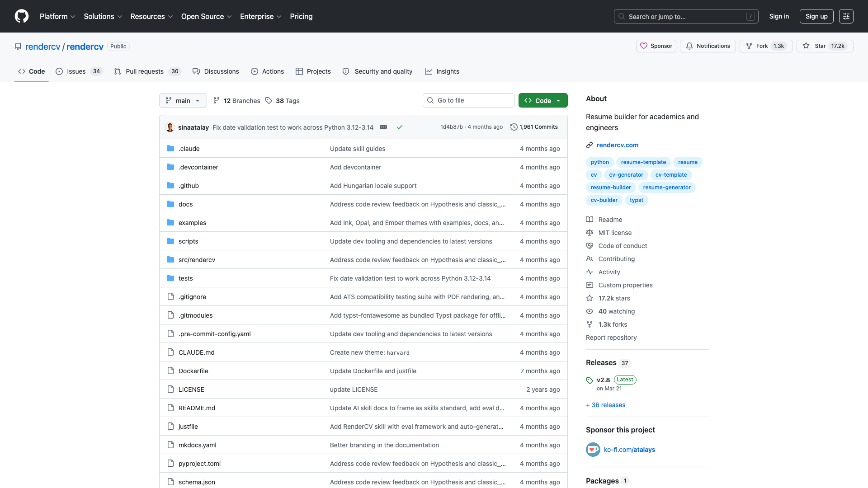The width and height of the screenshot is (868, 488).
Task: Click the Sign up button
Action: [x=816, y=16]
